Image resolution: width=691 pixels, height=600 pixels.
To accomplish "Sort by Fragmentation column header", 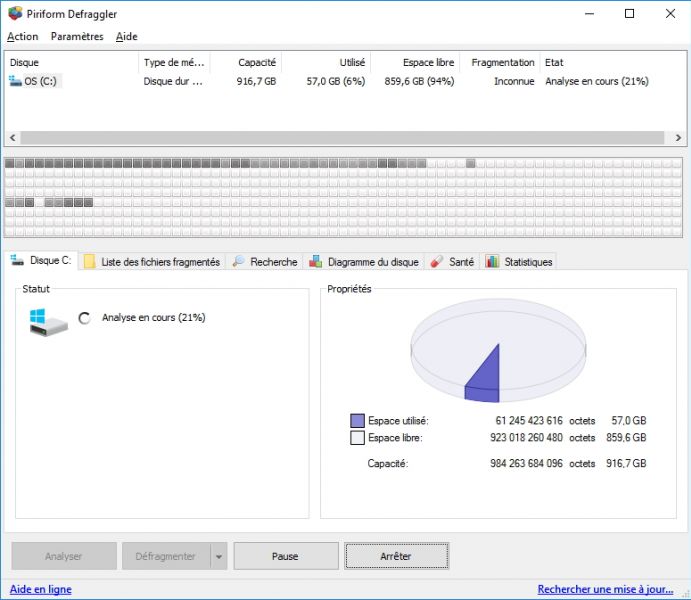I will [x=500, y=63].
